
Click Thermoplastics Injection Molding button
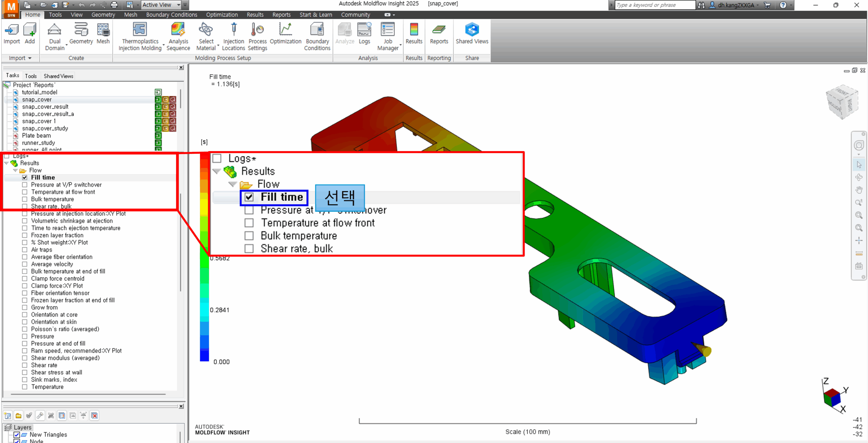click(x=140, y=37)
